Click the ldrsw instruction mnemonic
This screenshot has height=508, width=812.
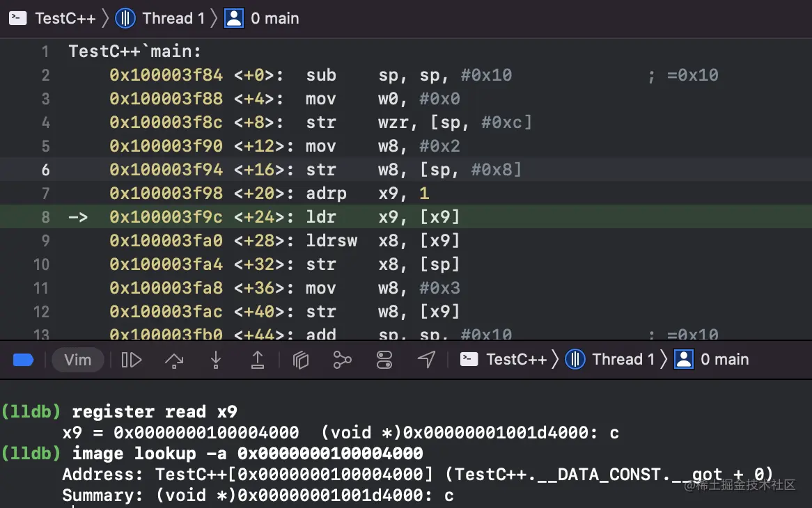click(331, 241)
